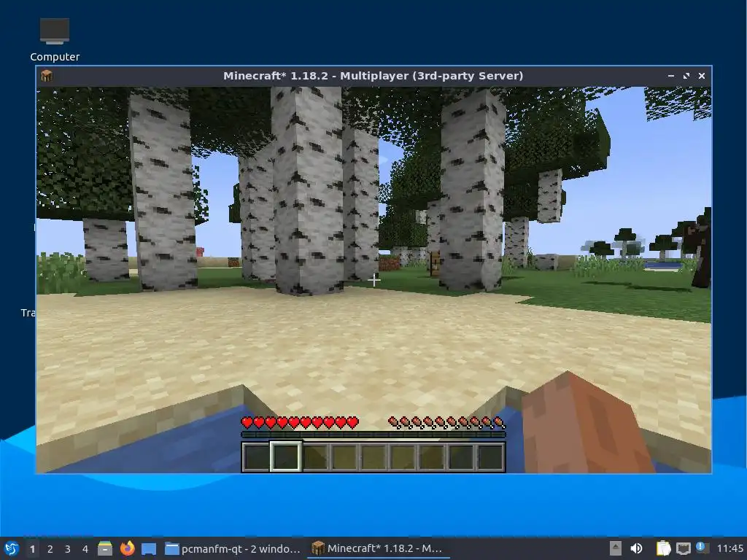Select the first hotbar slot
747x560 pixels.
[x=257, y=456]
